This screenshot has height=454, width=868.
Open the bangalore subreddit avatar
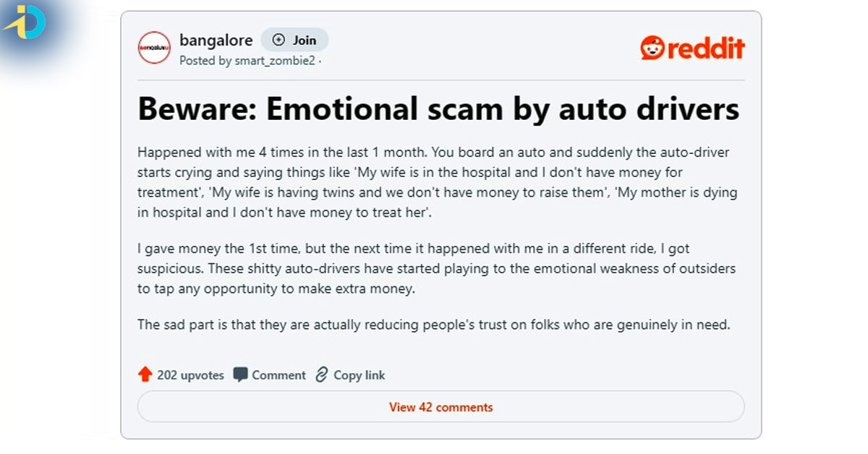point(153,48)
